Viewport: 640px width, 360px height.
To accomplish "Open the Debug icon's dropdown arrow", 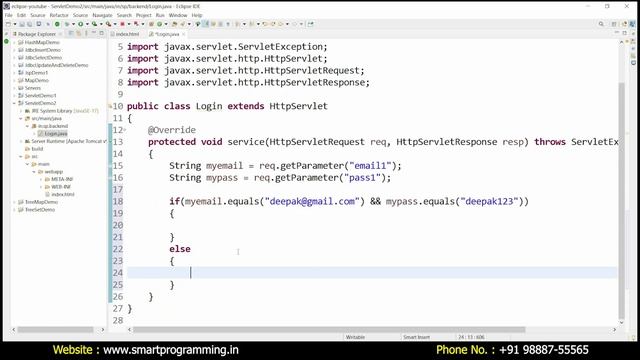I will click(x=73, y=24).
